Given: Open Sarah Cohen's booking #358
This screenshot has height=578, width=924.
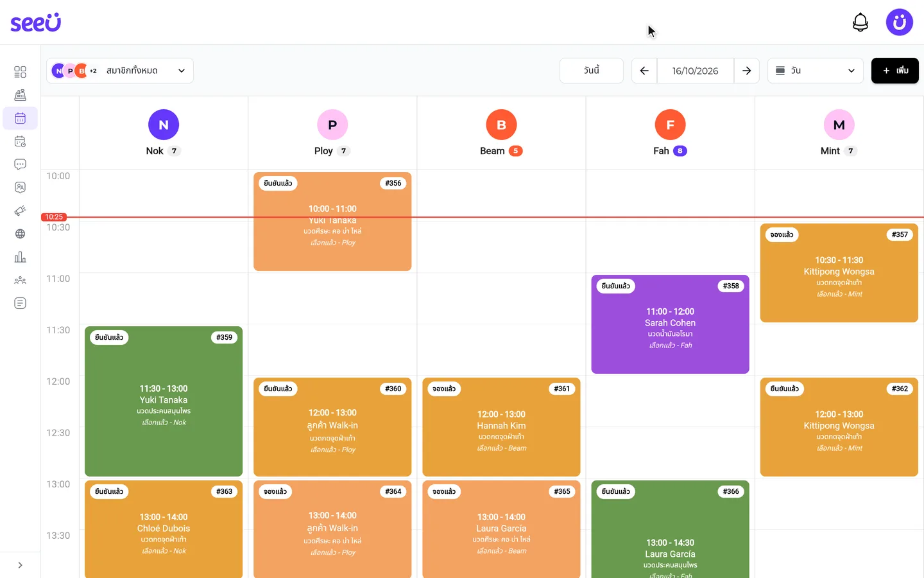Looking at the screenshot, I should tap(671, 324).
